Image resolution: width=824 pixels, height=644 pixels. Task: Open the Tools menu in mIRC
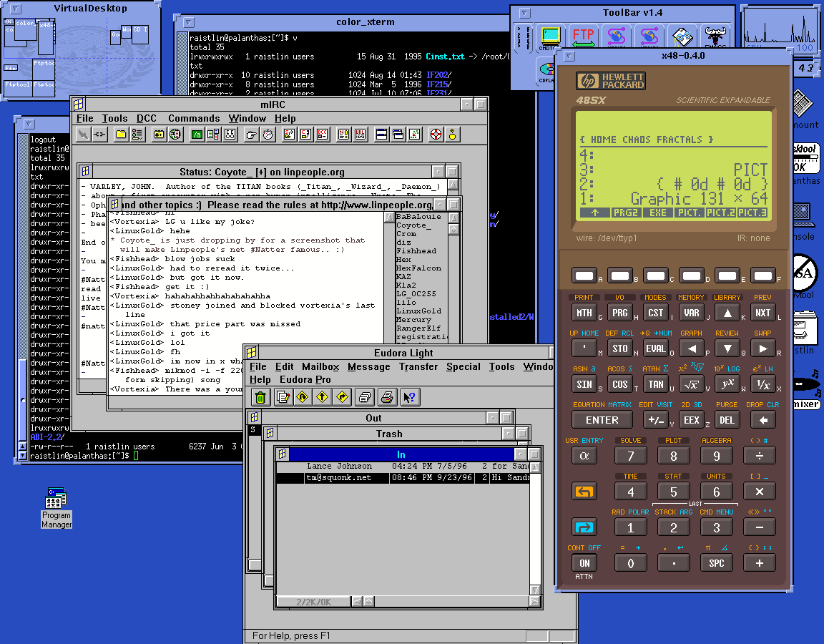pos(114,118)
